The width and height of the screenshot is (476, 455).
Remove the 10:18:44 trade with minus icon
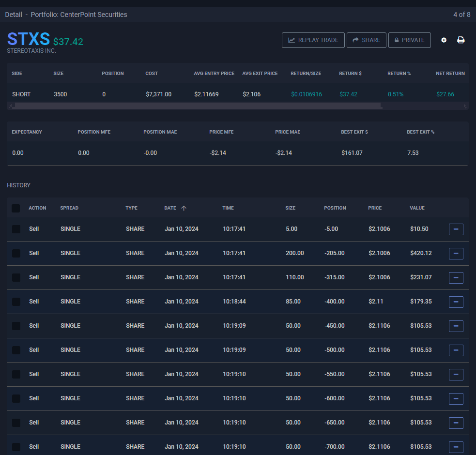pos(456,302)
